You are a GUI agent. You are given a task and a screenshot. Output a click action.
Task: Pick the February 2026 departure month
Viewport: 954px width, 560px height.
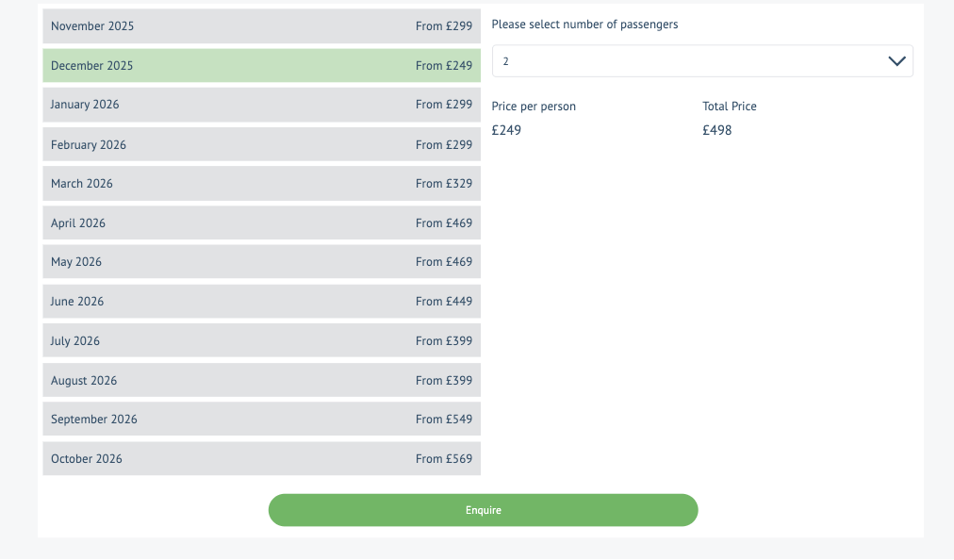click(261, 144)
